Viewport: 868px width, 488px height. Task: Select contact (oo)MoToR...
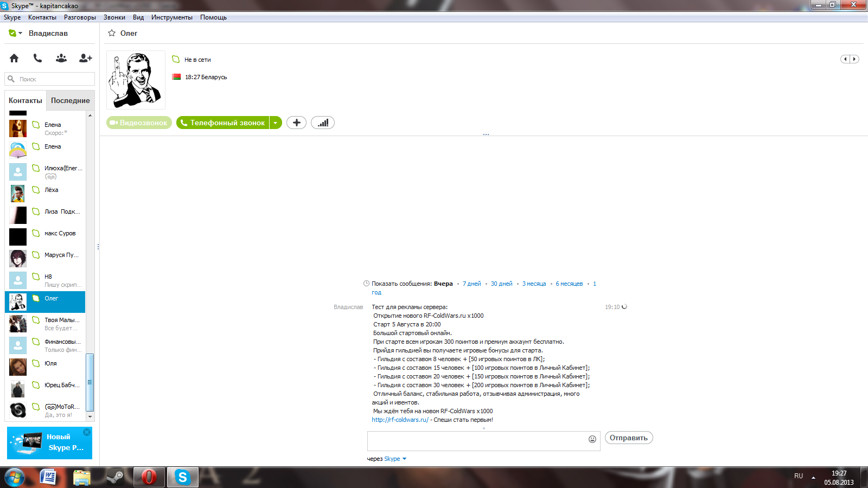tap(45, 410)
